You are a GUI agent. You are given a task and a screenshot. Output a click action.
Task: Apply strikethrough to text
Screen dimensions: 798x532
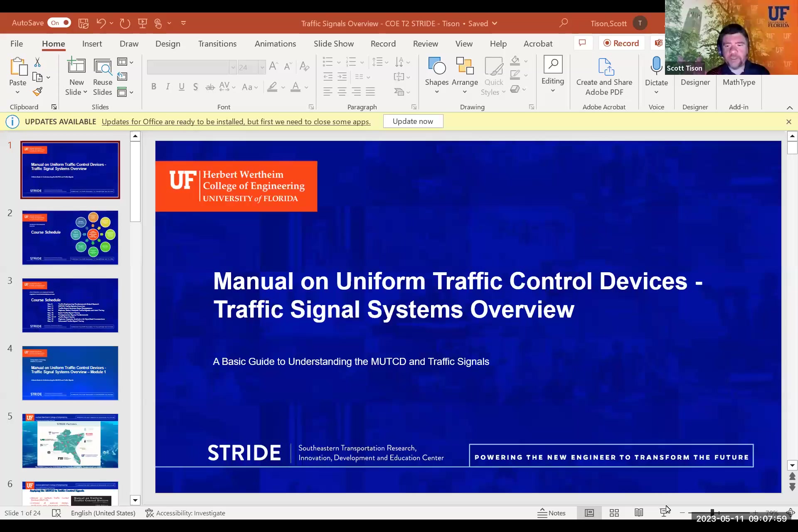coord(210,86)
